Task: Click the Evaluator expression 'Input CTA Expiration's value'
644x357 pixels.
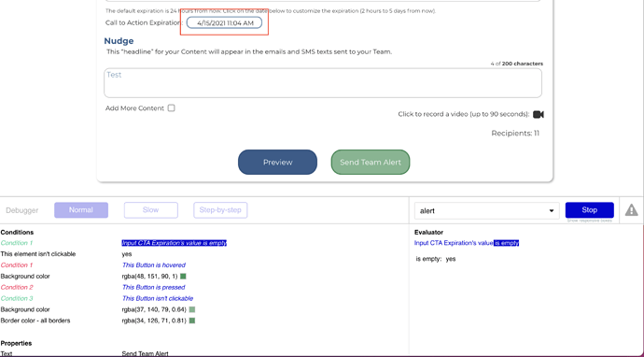Action: pos(454,243)
